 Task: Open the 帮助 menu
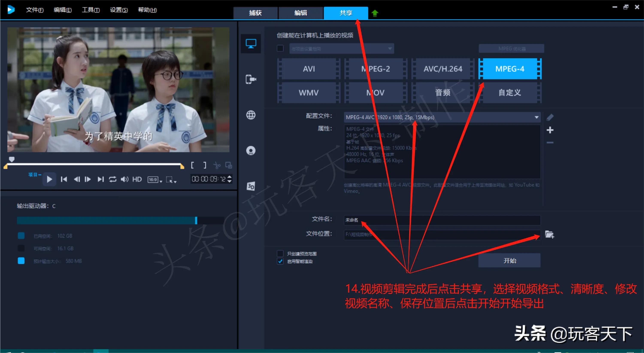(x=147, y=10)
